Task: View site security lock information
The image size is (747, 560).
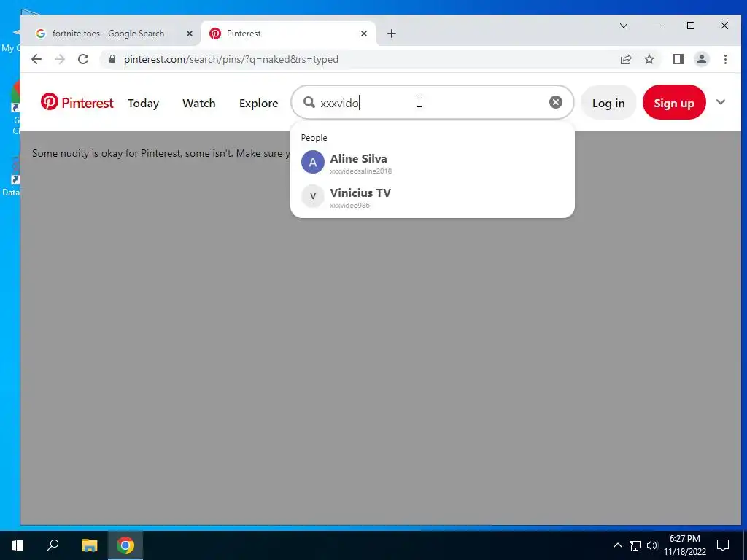Action: point(112,60)
